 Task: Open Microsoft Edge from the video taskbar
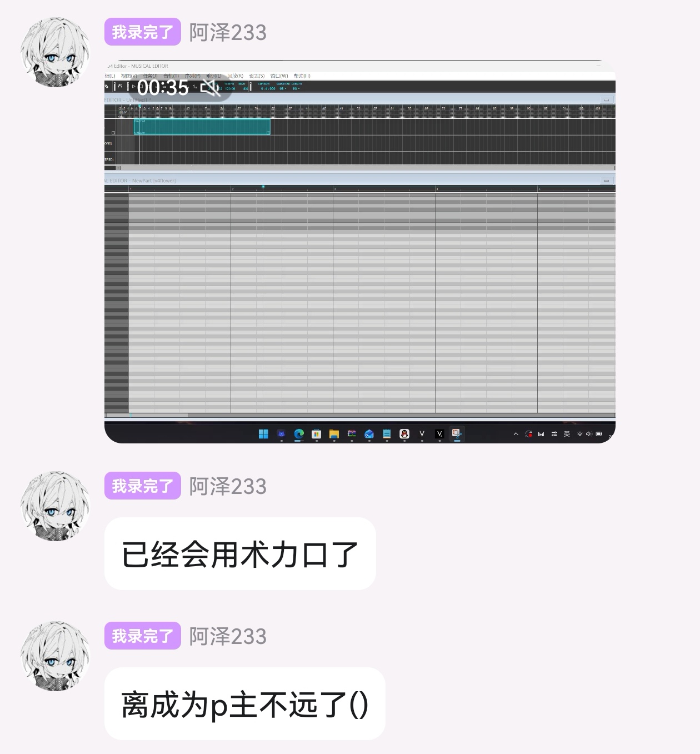299,434
